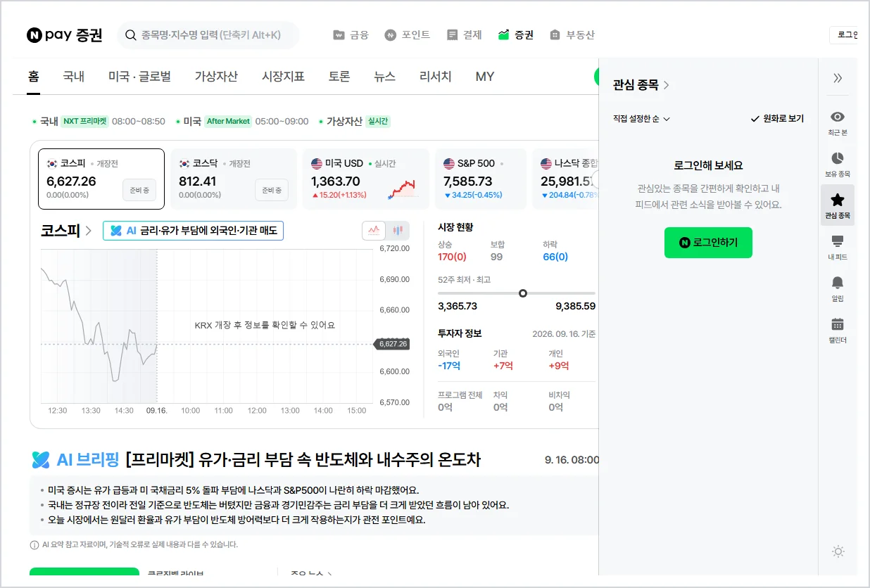
Task: Select the 코스닥 index card
Action: (x=234, y=179)
